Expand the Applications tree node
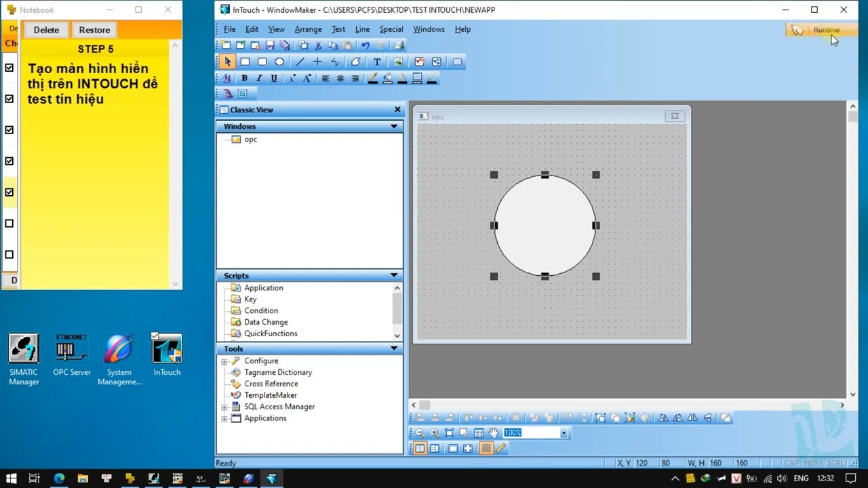 [224, 419]
